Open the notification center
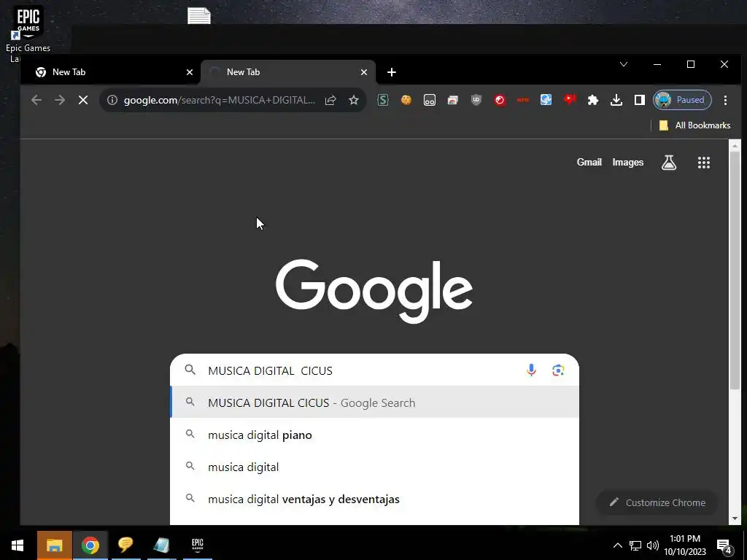The image size is (747, 560). click(x=724, y=546)
